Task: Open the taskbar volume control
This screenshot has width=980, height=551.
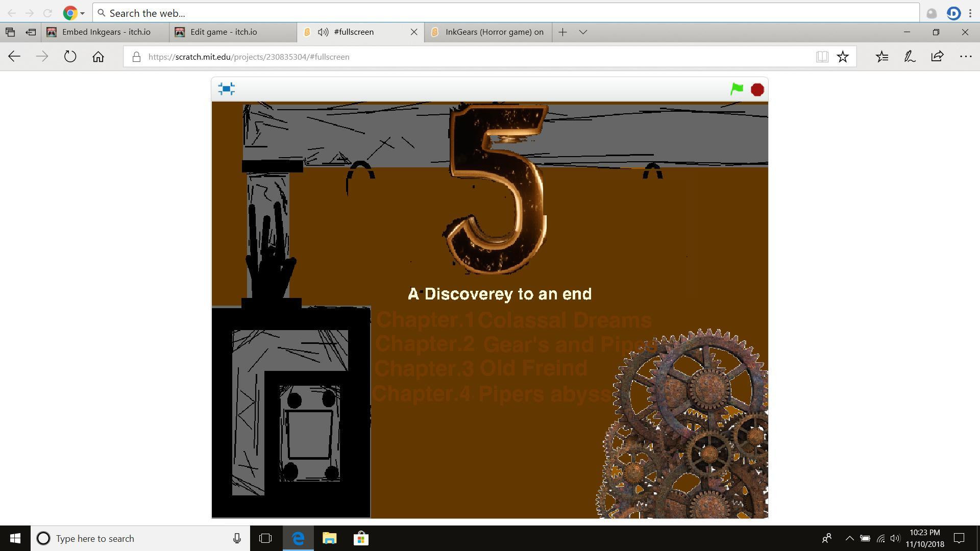Action: 895,538
